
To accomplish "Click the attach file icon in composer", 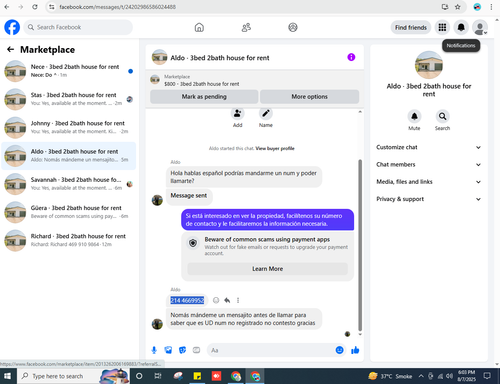I will point(168,350).
